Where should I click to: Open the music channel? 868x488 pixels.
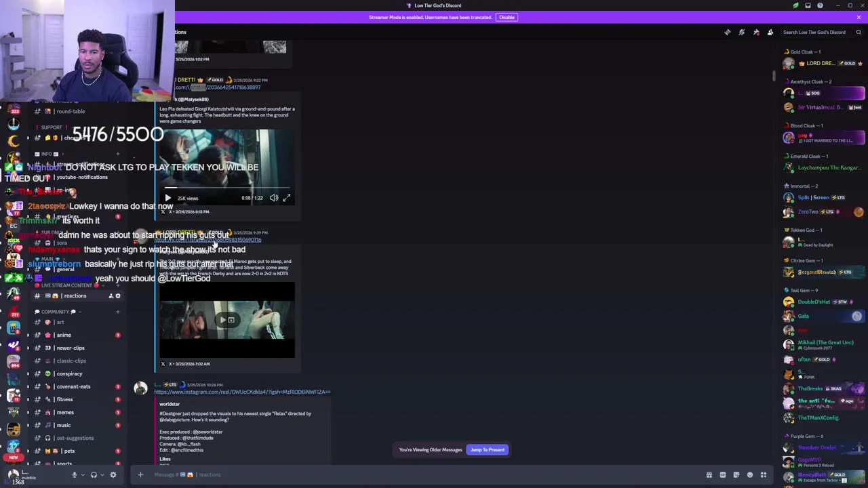pos(77,425)
